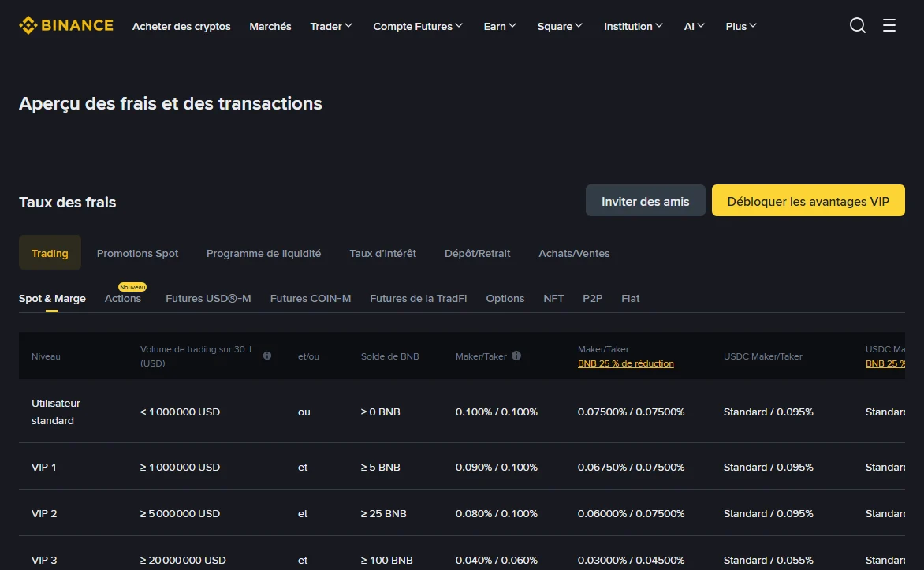Click the USDC Maker/Taker column header
The image size is (924, 570).
coord(763,356)
